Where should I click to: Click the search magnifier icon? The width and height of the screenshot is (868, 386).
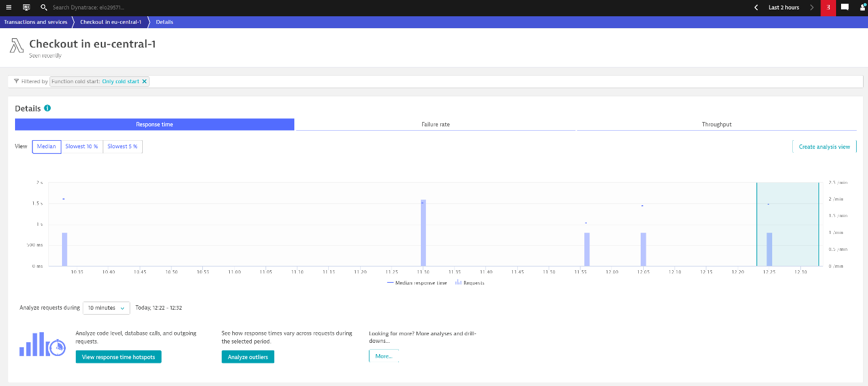pos(43,8)
